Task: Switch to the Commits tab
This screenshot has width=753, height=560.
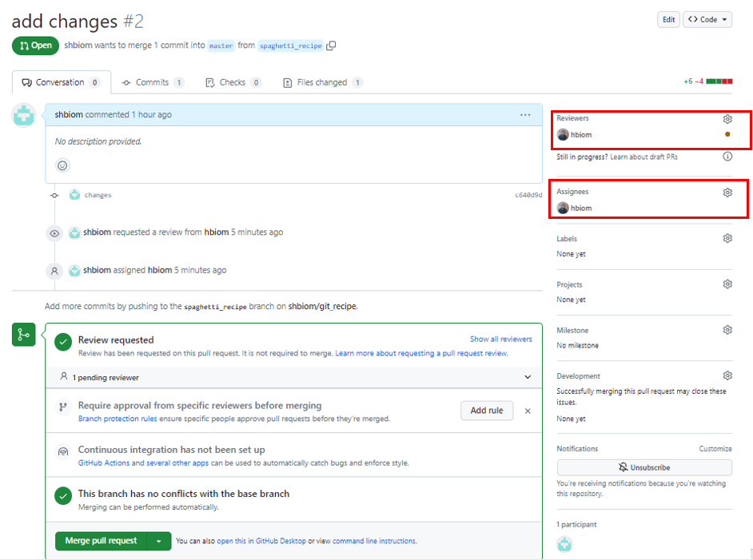Action: pyautogui.click(x=152, y=82)
